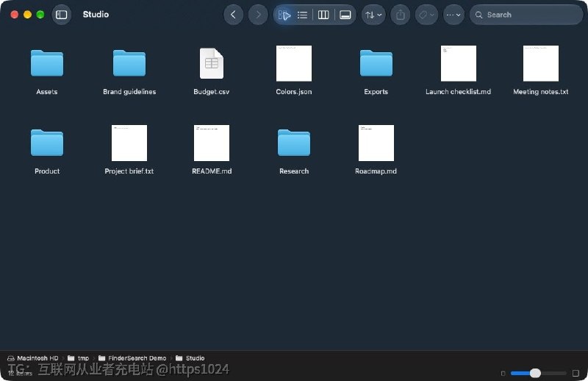
Task: Go forward to next folder
Action: pyautogui.click(x=258, y=15)
